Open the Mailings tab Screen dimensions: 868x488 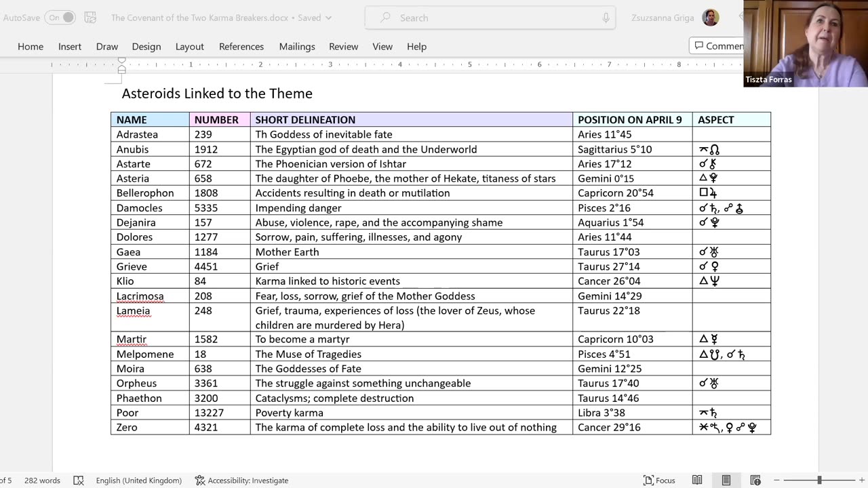point(297,47)
